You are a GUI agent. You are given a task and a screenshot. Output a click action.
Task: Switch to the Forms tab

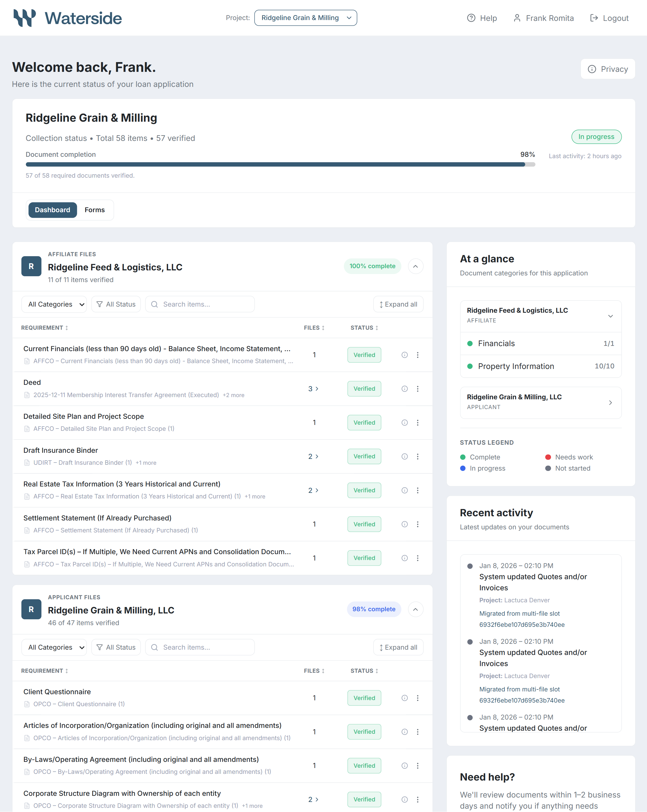click(95, 210)
